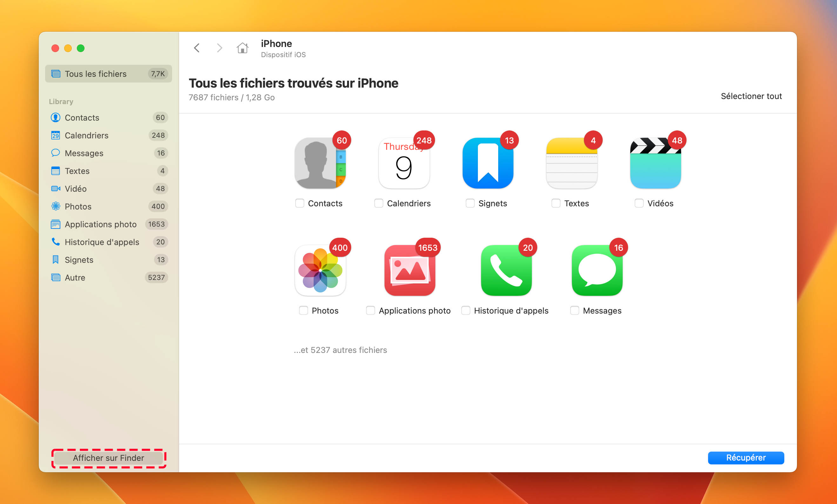The height and width of the screenshot is (504, 837).
Task: Expand the Historique d'appels sidebar item
Action: 102,242
